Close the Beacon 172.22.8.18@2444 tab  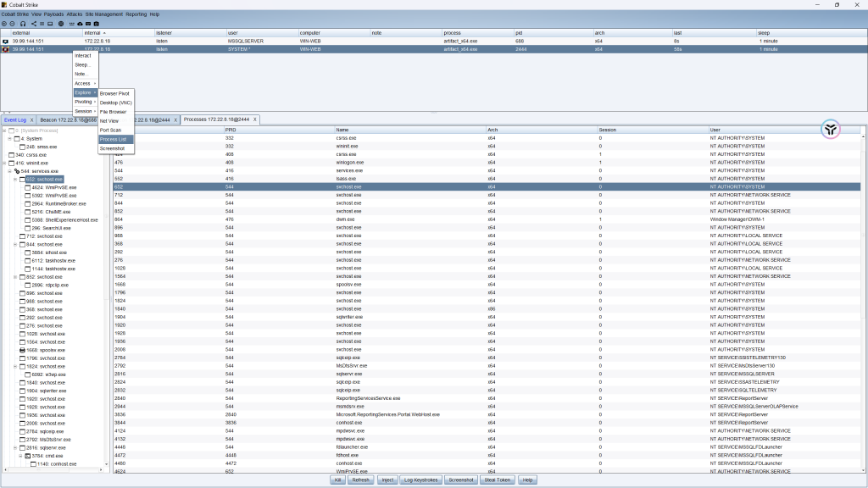pyautogui.click(x=175, y=120)
